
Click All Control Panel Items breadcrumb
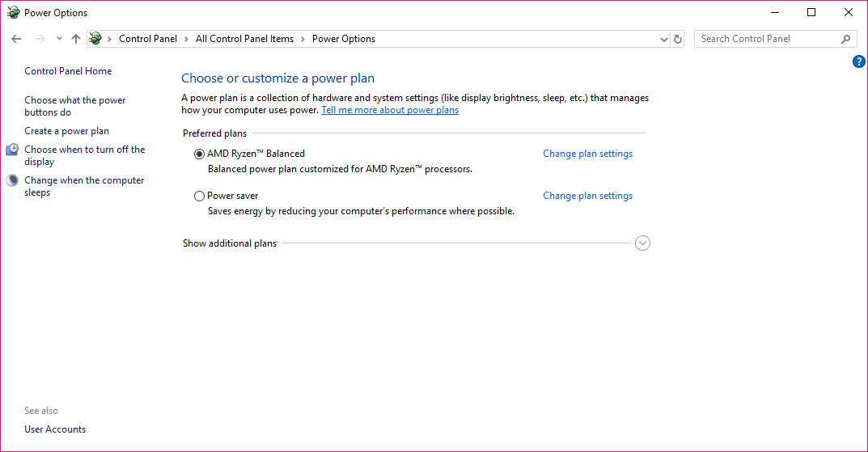coord(244,39)
